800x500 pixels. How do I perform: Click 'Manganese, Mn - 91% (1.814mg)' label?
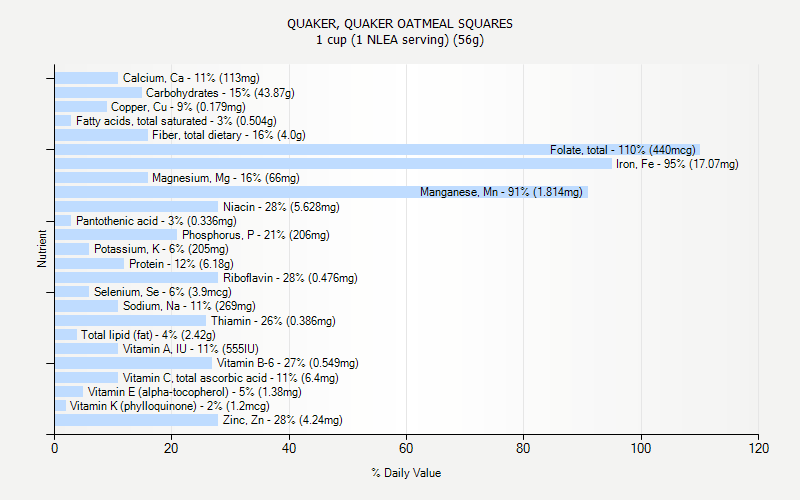[501, 192]
